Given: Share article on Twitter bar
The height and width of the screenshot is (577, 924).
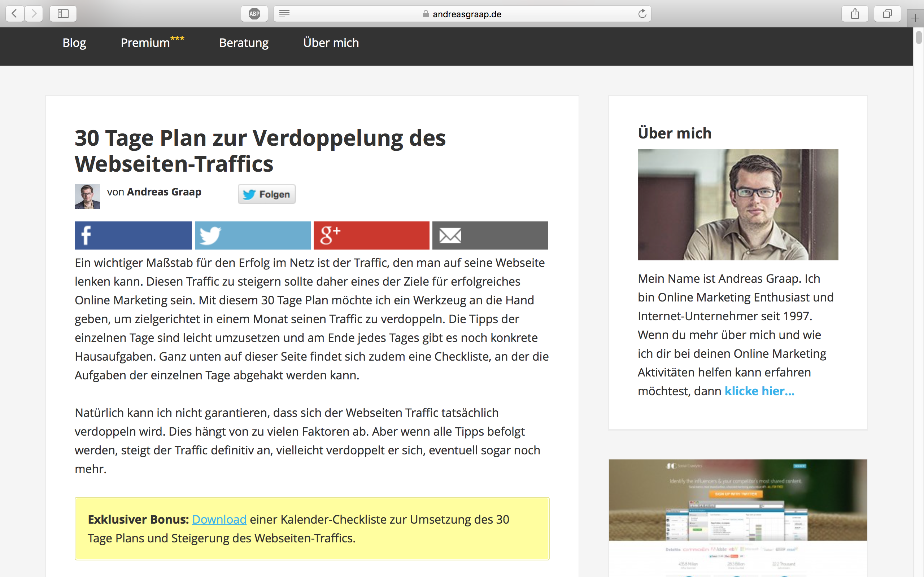Looking at the screenshot, I should click(x=252, y=235).
